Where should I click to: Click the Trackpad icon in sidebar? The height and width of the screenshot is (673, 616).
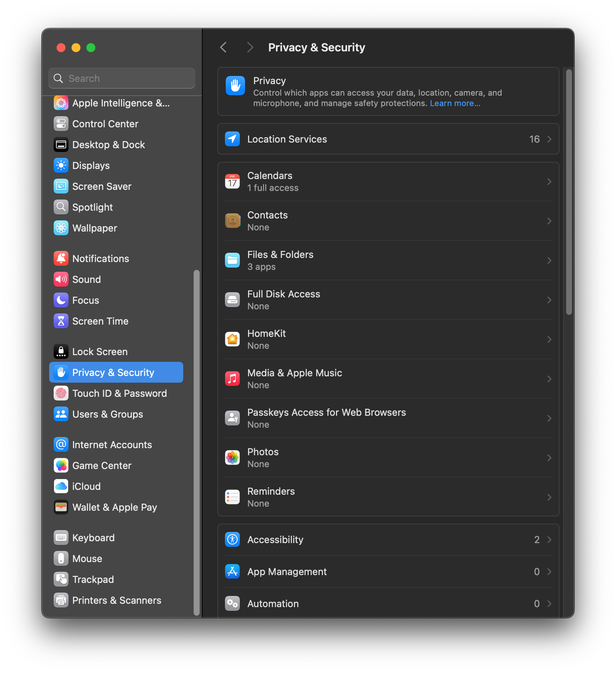[x=61, y=580]
